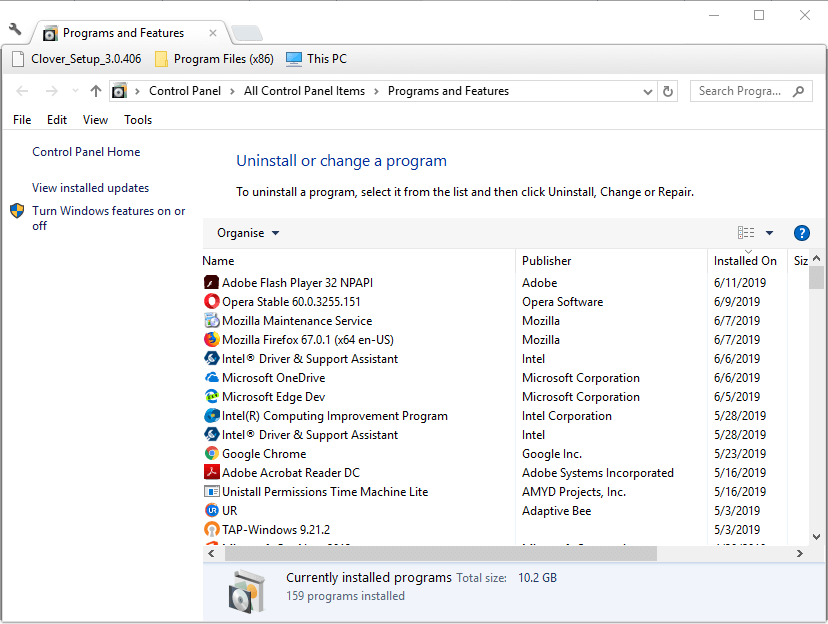The image size is (828, 624).
Task: Open the address bar history dropdown
Action: coord(648,92)
